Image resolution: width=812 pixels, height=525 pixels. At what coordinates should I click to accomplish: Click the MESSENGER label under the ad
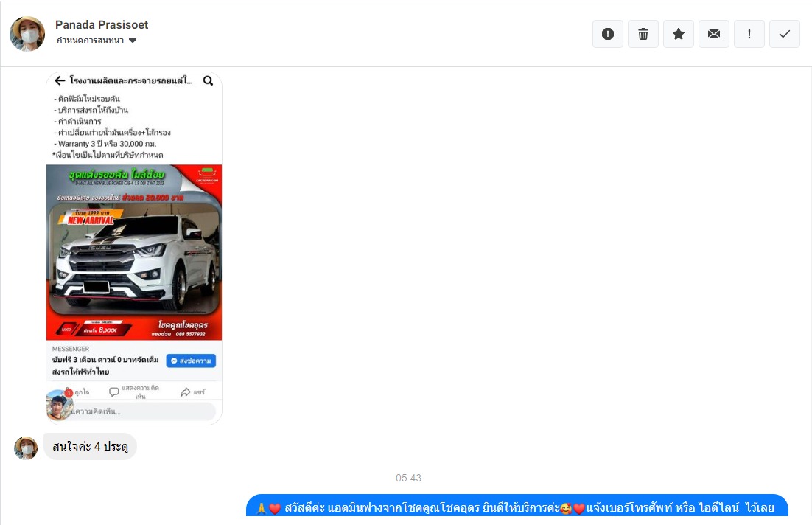pos(71,349)
